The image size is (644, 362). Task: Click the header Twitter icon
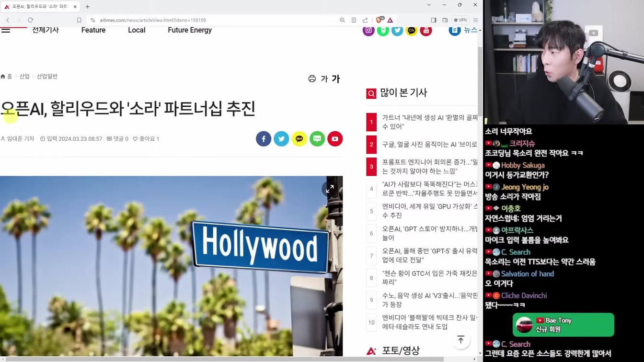tap(397, 30)
